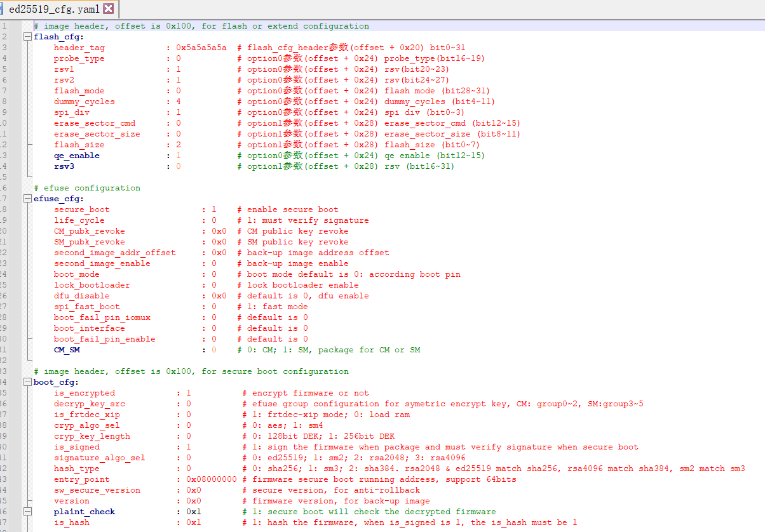Click the sw_secure_version key
765x532 pixels.
(97, 490)
